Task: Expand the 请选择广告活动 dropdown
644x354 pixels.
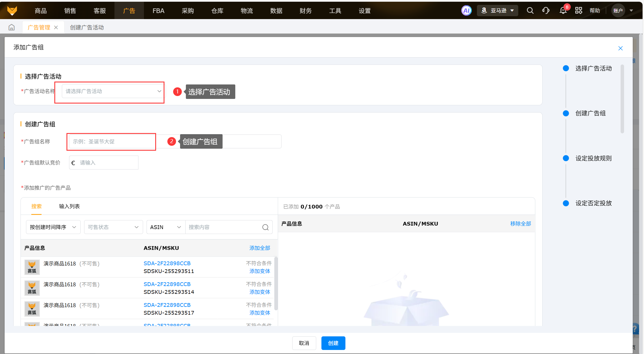Action: tap(113, 91)
